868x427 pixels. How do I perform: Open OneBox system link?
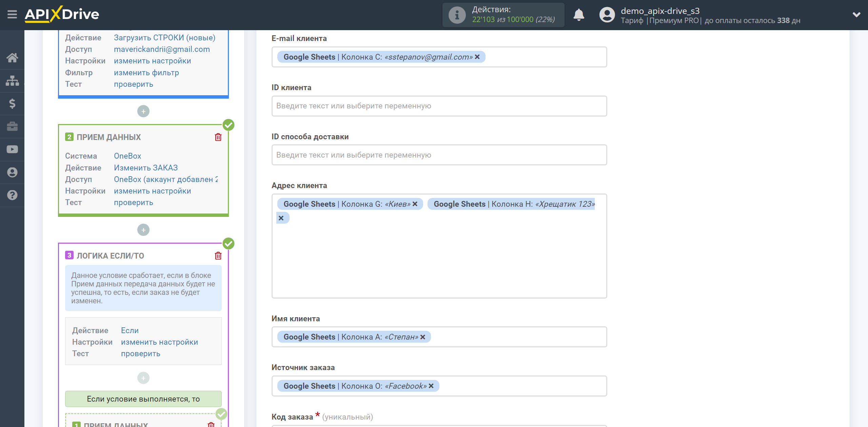click(127, 156)
